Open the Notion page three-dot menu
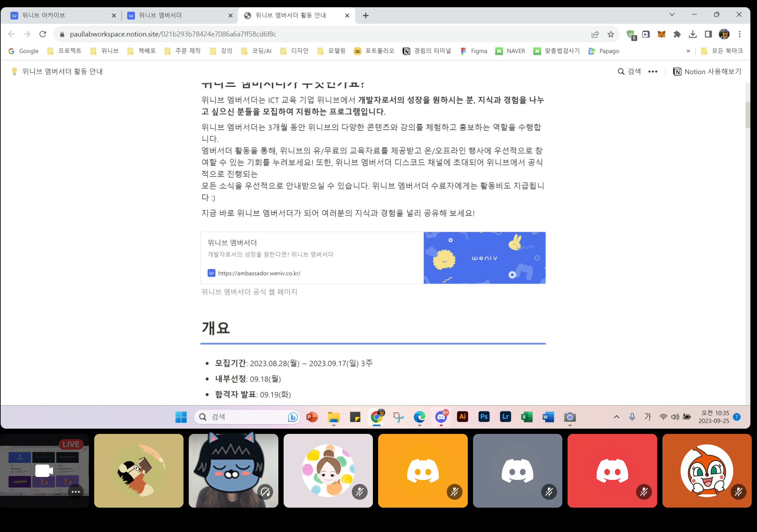757x532 pixels. point(653,71)
